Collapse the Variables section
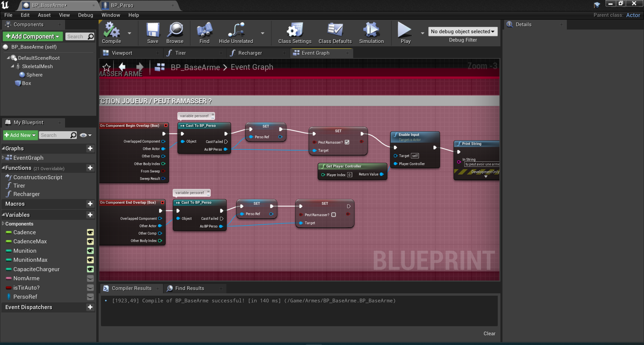 pos(3,214)
